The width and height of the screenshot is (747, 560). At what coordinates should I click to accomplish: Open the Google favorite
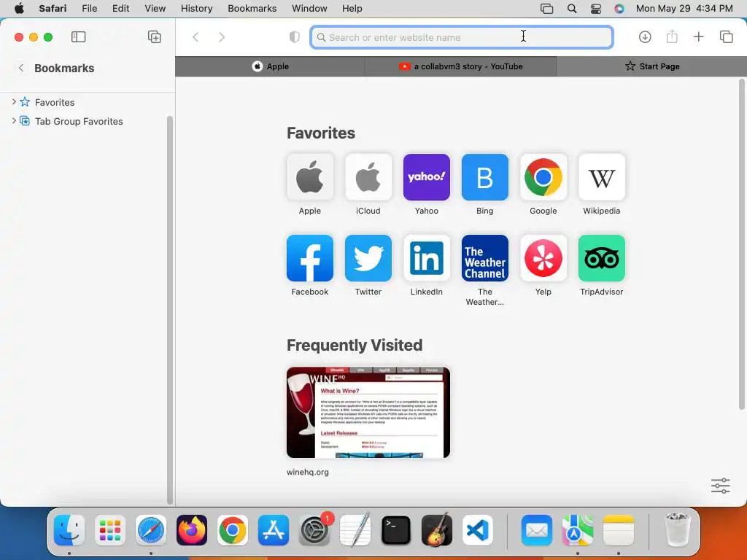(x=543, y=177)
